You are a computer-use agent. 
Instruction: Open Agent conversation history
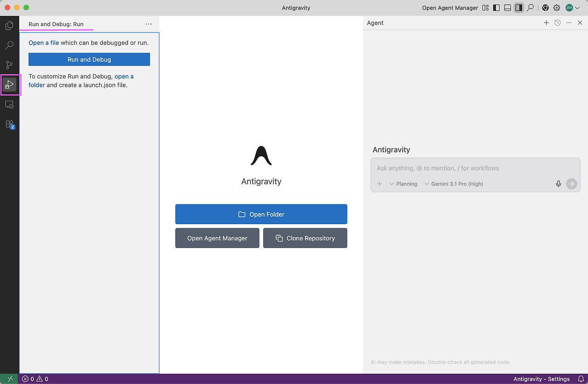pos(558,23)
